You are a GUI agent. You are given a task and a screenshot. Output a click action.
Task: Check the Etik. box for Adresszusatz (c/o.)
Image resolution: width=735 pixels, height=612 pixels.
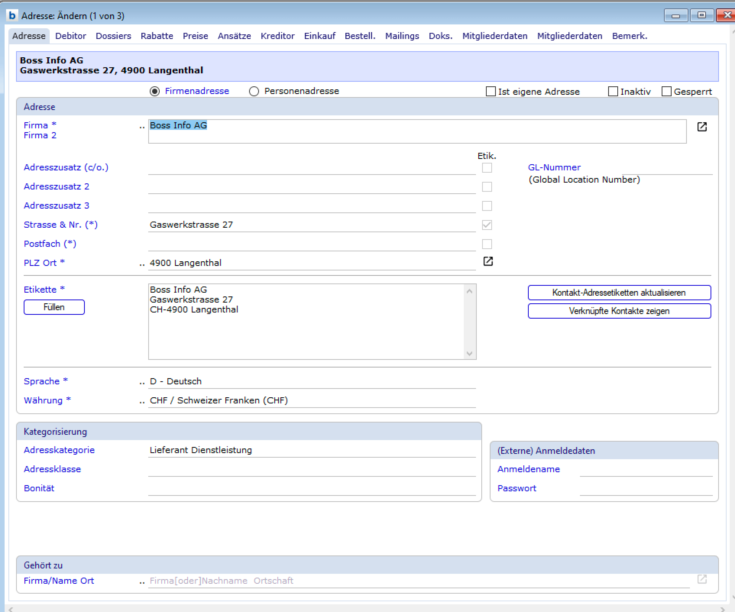tap(487, 168)
